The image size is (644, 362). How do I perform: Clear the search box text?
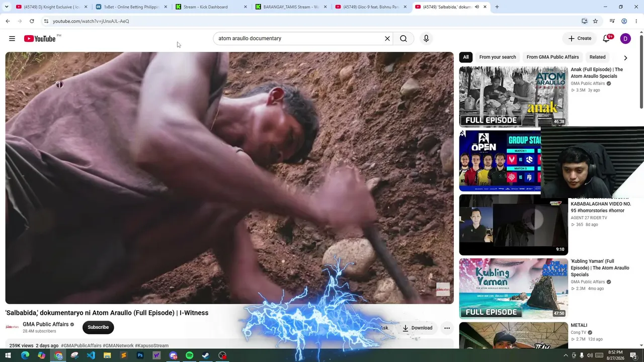(387, 39)
